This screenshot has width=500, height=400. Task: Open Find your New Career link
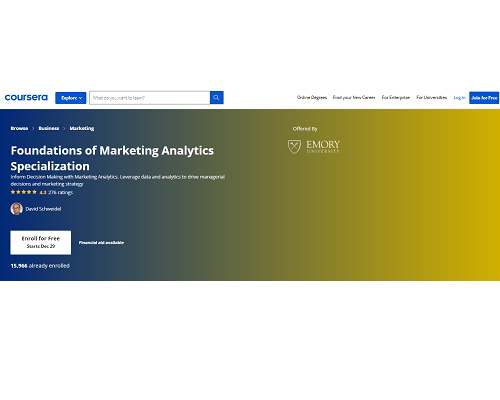354,98
